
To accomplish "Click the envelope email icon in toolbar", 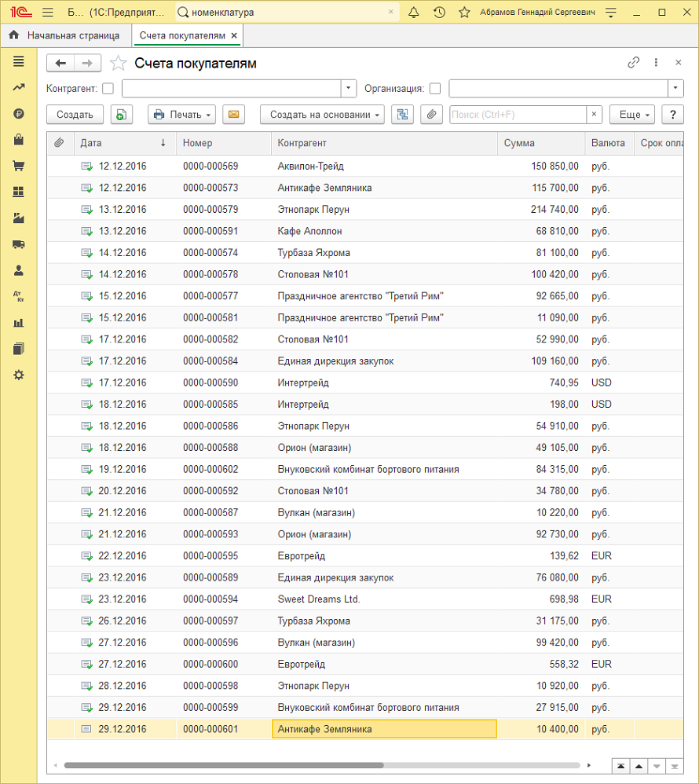I will [232, 115].
